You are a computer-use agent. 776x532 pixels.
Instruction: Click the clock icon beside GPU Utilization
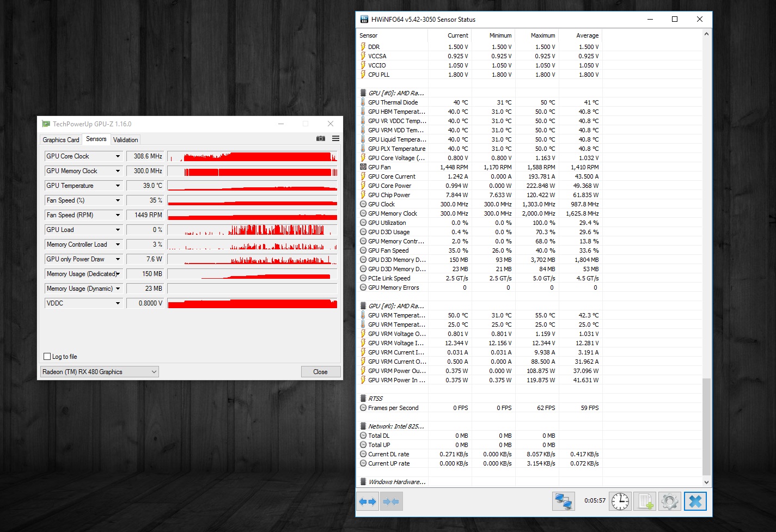(x=363, y=223)
